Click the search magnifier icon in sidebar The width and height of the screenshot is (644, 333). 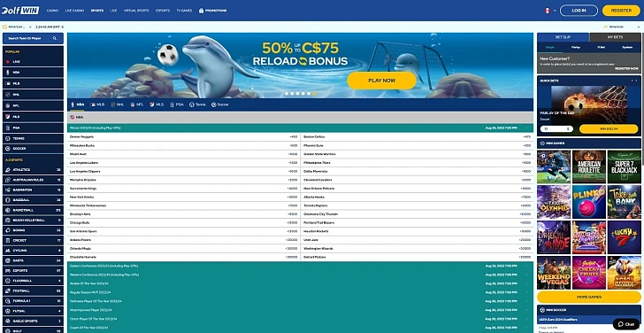pos(55,38)
